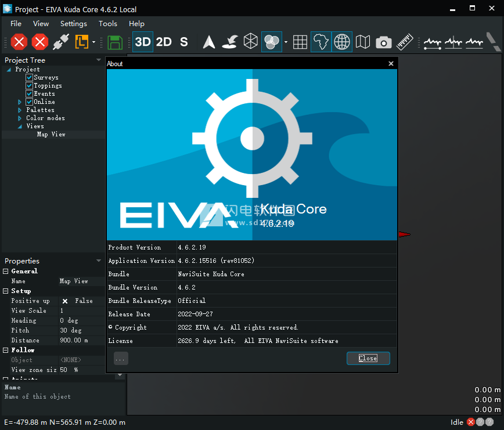Click the View zone size 50 % field
Viewport: 504px width, 430px height.
82,370
